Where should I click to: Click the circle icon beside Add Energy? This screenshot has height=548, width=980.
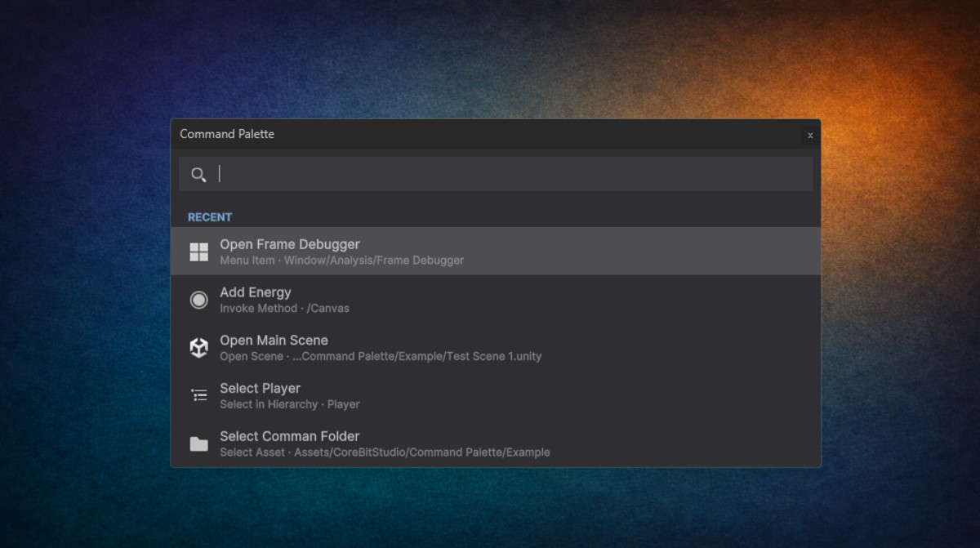pyautogui.click(x=198, y=300)
